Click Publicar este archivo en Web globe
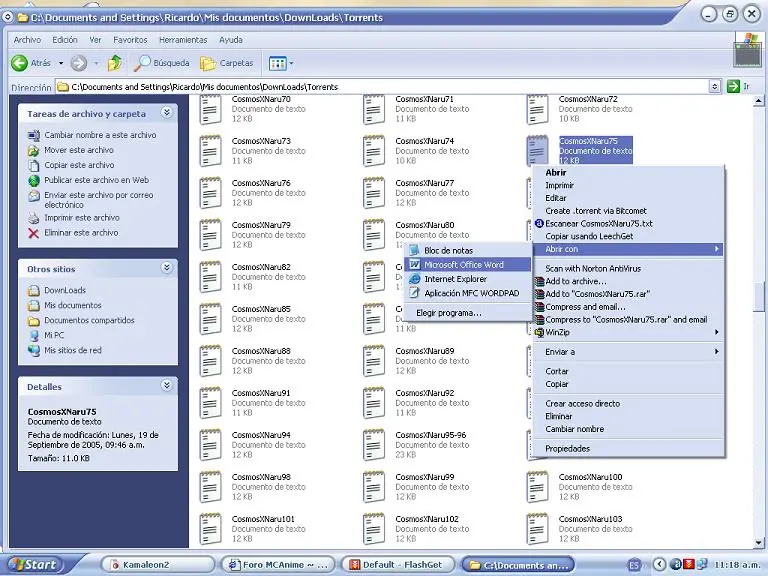The height and width of the screenshot is (576, 768). (33, 180)
